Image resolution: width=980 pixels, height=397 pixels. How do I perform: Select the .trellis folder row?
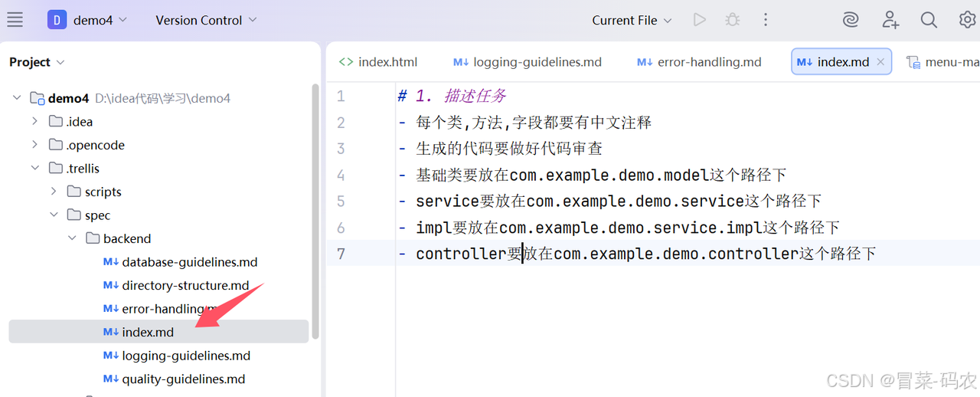pos(158,168)
